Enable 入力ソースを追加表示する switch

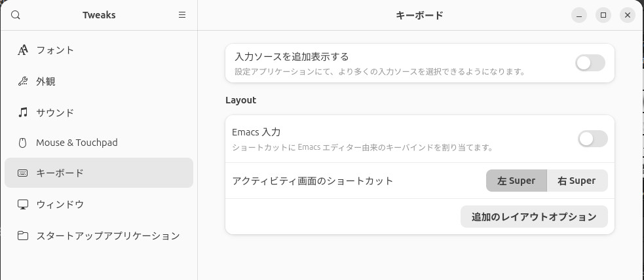tap(590, 63)
